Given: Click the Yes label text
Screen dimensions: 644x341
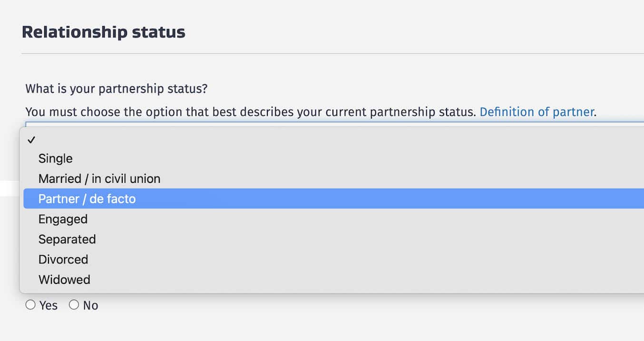Looking at the screenshot, I should tap(49, 305).
